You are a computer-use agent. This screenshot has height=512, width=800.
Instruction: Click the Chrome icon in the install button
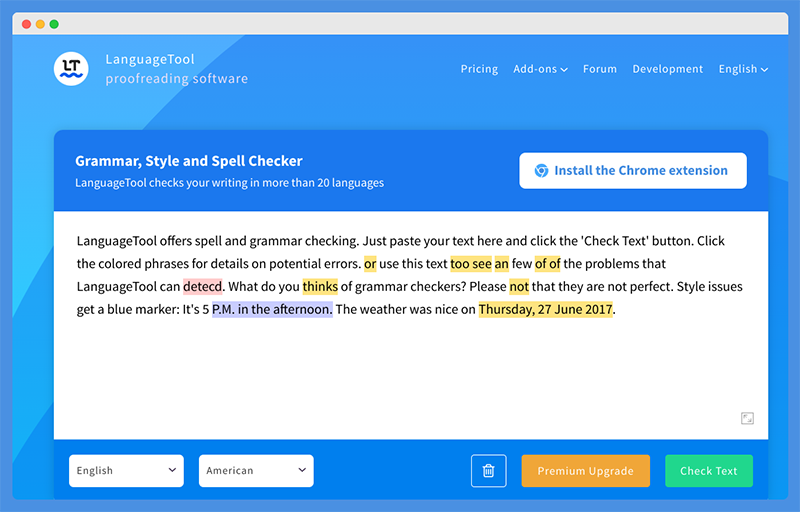[541, 170]
